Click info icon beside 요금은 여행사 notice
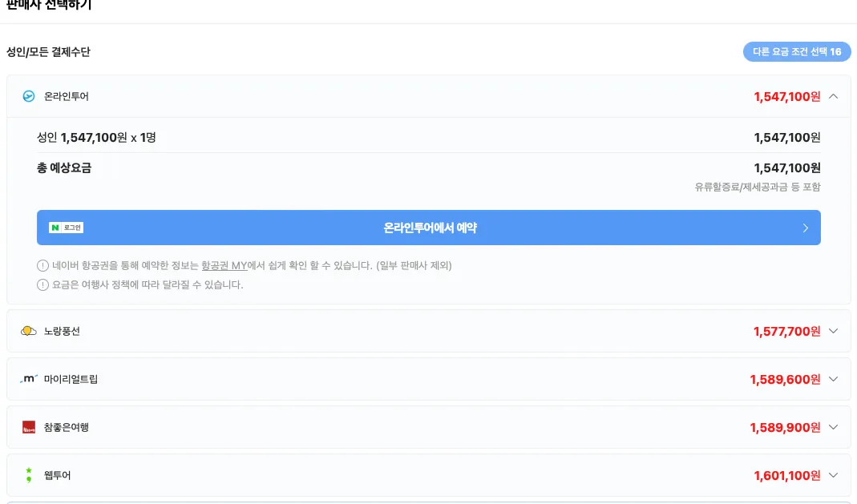 coord(42,285)
